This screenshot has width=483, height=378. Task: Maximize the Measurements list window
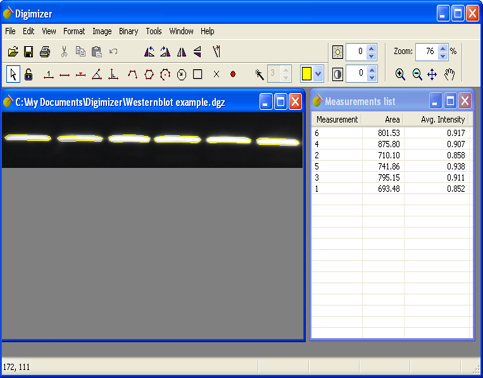tap(450, 101)
